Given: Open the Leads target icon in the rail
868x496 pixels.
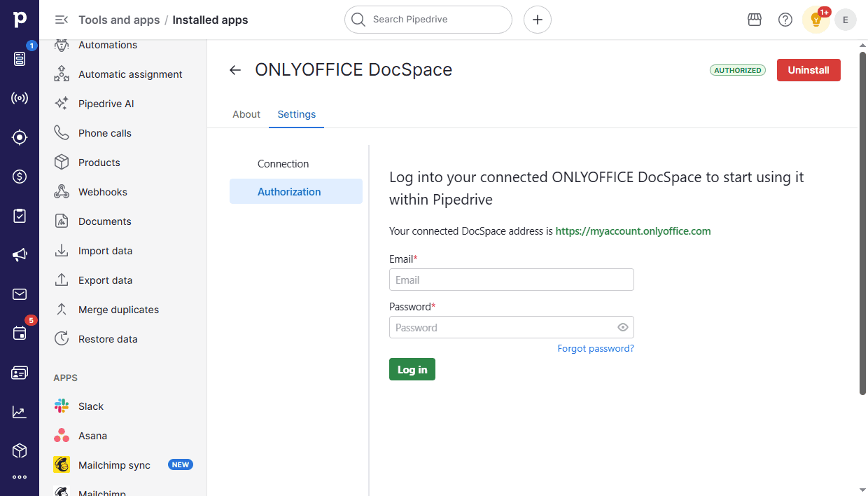Looking at the screenshot, I should point(20,137).
